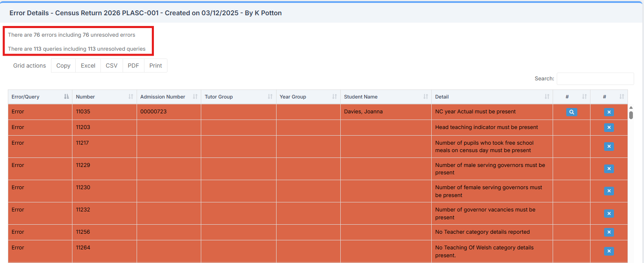Click magnifier icon for Davies, Joanna error

click(572, 112)
